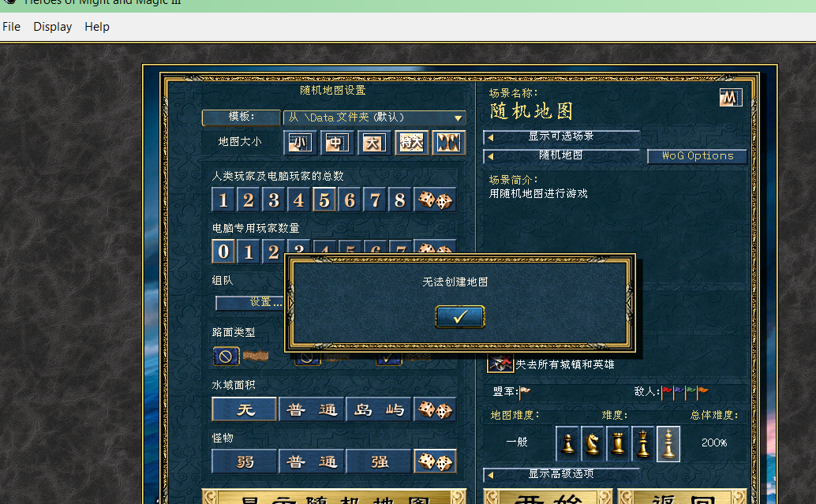Click random dice for total player count

tap(435, 200)
